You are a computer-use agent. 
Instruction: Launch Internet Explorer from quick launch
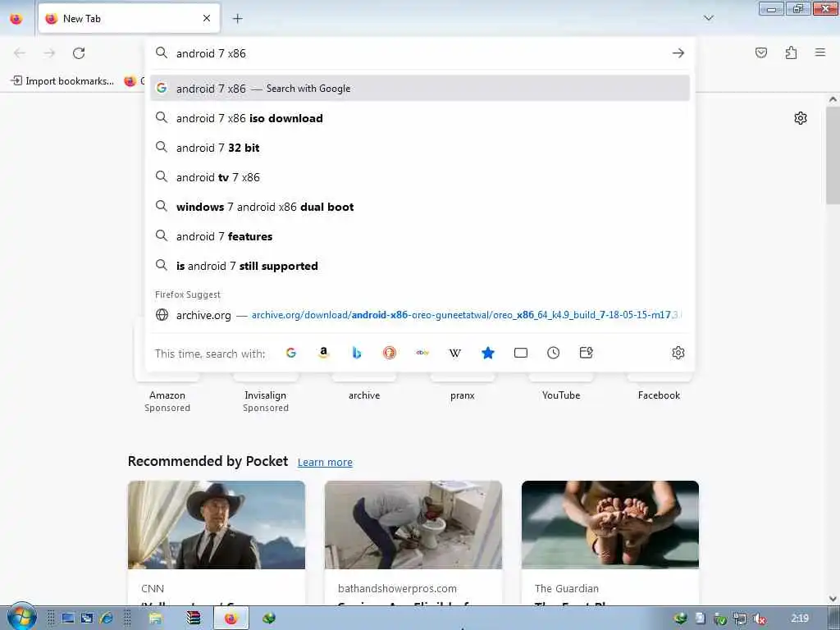click(x=107, y=619)
